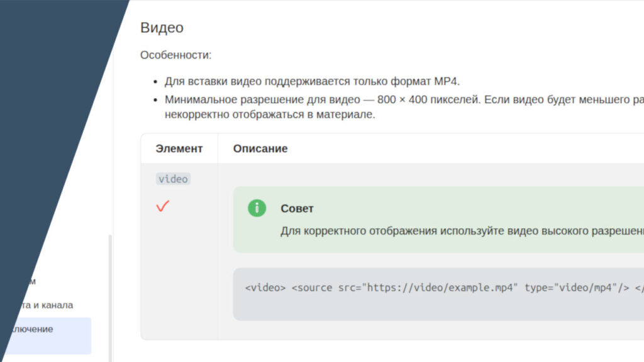The image size is (644, 362).
Task: Click the bullet about MP4 format support
Action: tap(312, 82)
